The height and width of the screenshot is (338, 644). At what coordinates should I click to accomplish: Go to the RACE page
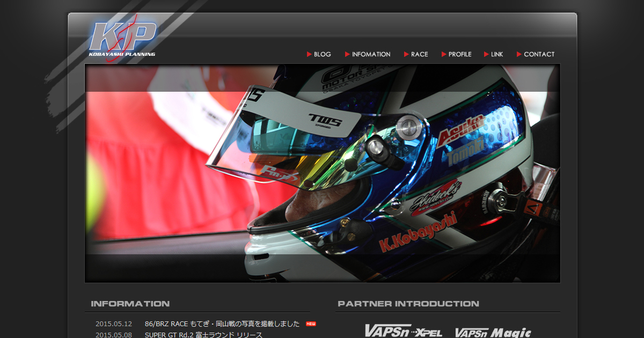tap(416, 54)
